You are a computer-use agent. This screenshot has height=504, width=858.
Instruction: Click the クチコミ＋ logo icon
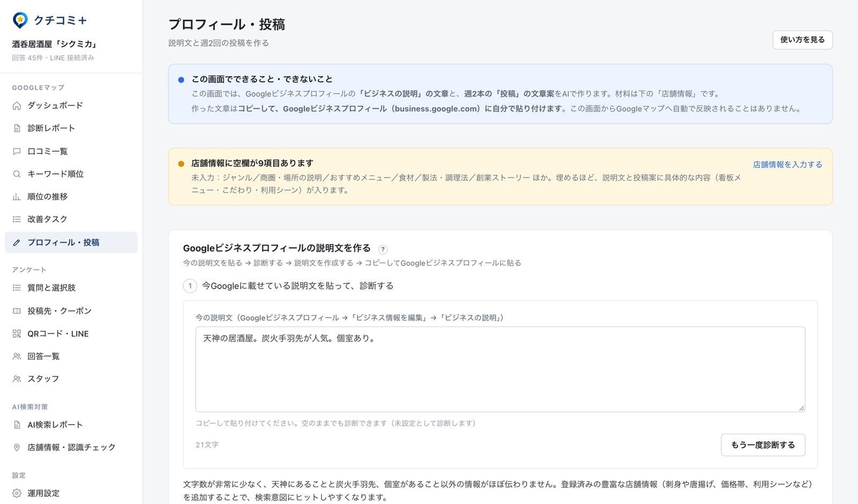pyautogui.click(x=20, y=20)
